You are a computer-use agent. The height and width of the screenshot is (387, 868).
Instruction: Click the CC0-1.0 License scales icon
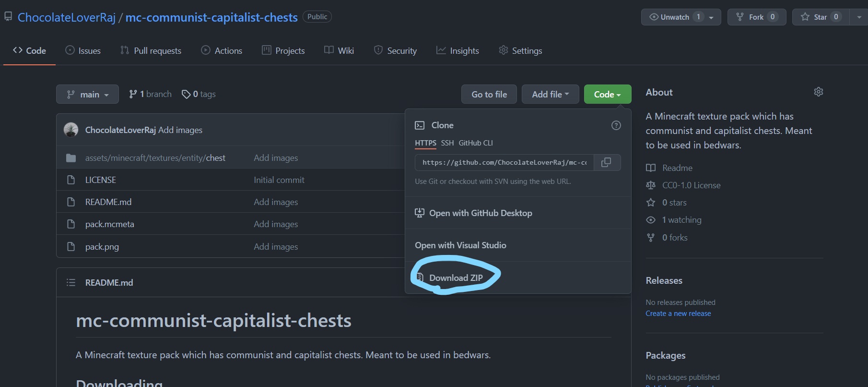[651, 185]
